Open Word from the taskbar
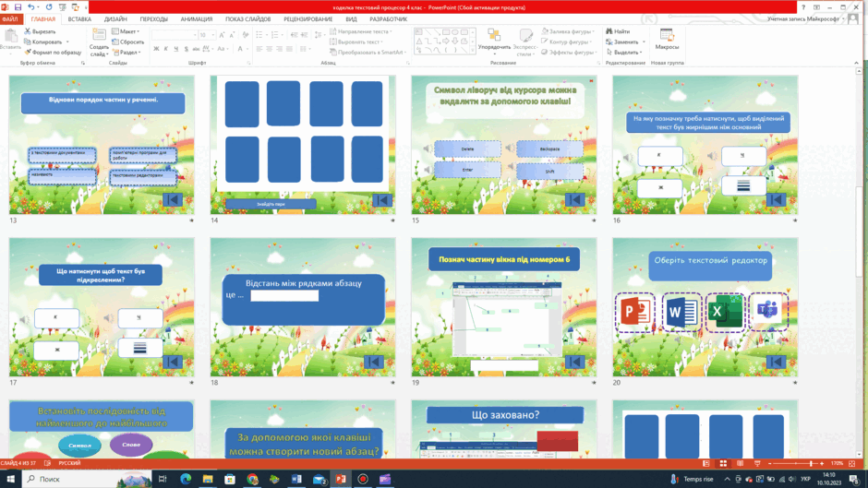The image size is (868, 488). [296, 479]
